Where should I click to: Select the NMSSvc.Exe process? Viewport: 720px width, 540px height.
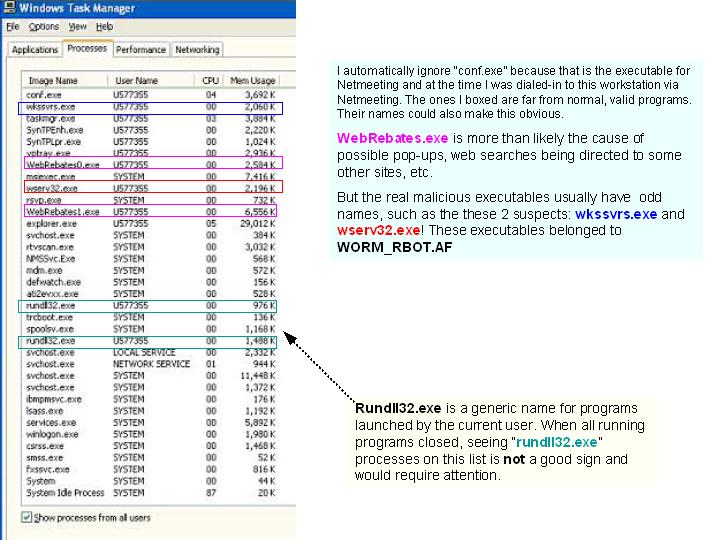coord(151,259)
